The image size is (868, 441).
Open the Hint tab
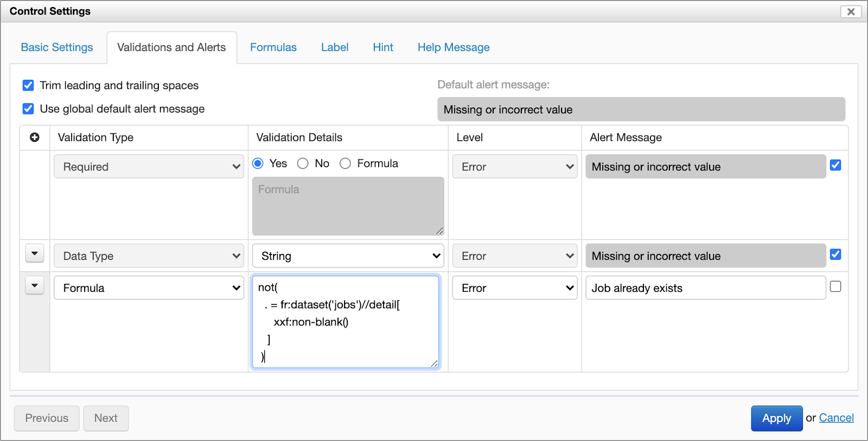click(383, 47)
